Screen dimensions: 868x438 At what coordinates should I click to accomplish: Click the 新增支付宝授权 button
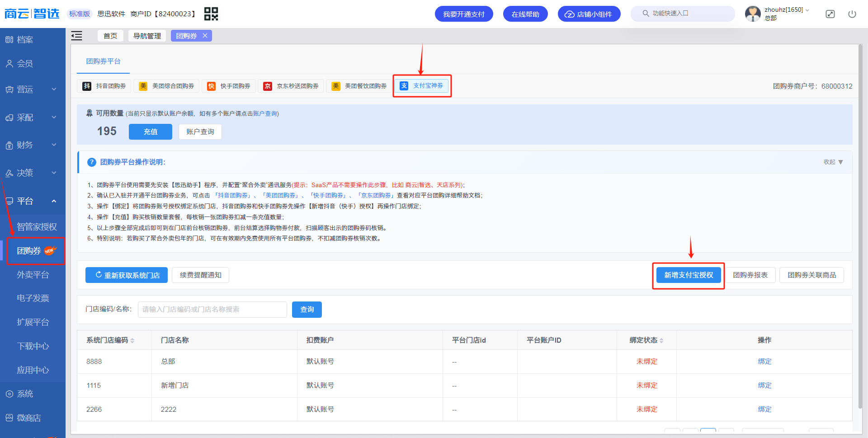click(689, 275)
